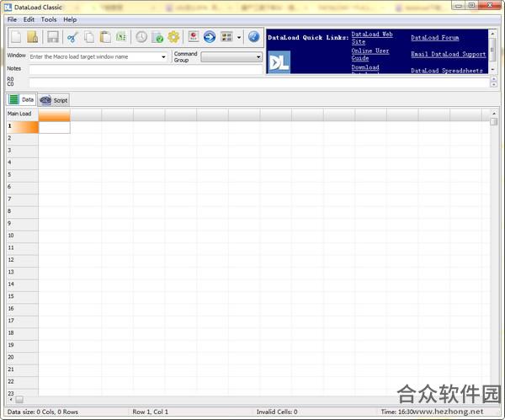This screenshot has height=420, width=505.
Task: Copy selected cells with the copy icon
Action: 89,37
